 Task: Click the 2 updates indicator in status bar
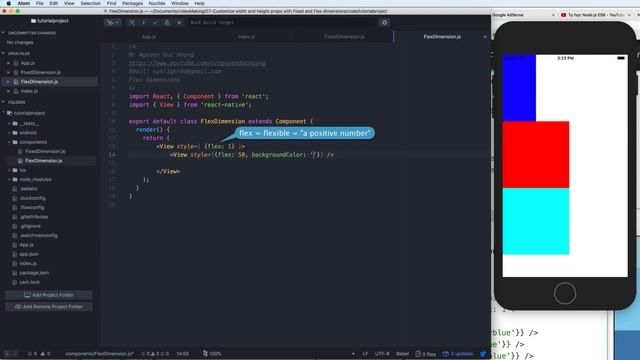tap(458, 354)
